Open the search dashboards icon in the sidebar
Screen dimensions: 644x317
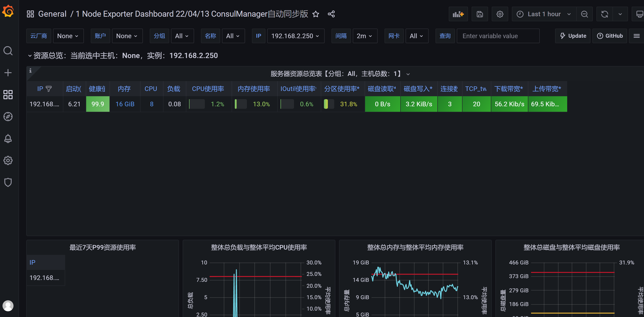[x=8, y=51]
